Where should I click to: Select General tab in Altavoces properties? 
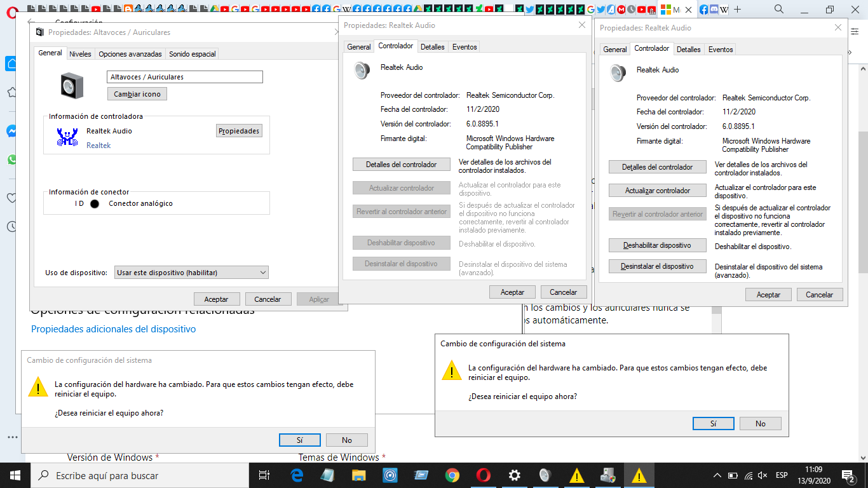(x=50, y=53)
